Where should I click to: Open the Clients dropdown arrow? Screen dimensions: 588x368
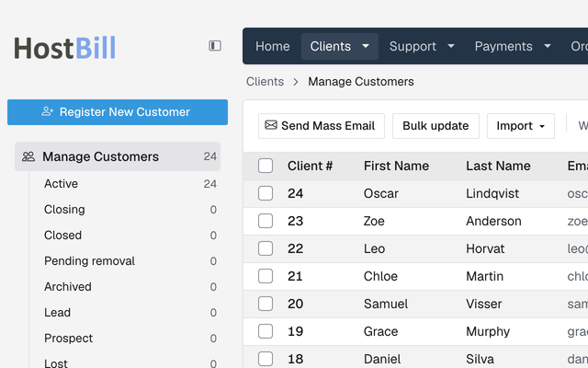(x=366, y=46)
